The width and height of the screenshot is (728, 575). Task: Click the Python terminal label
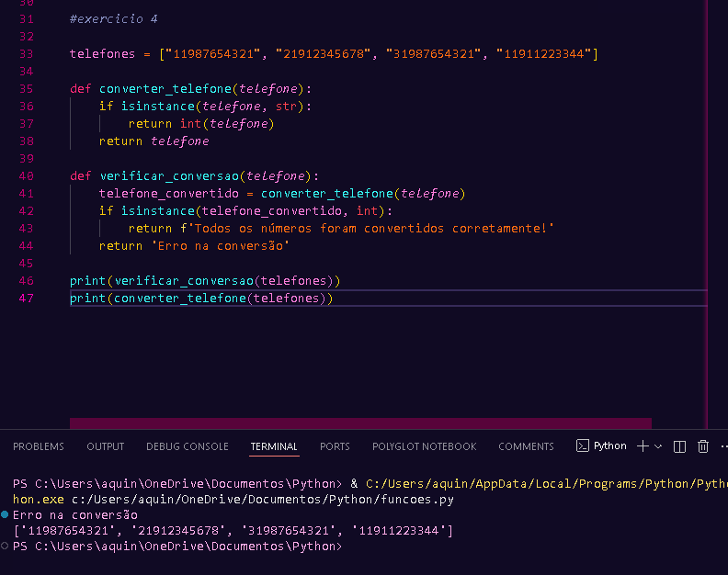pos(610,446)
